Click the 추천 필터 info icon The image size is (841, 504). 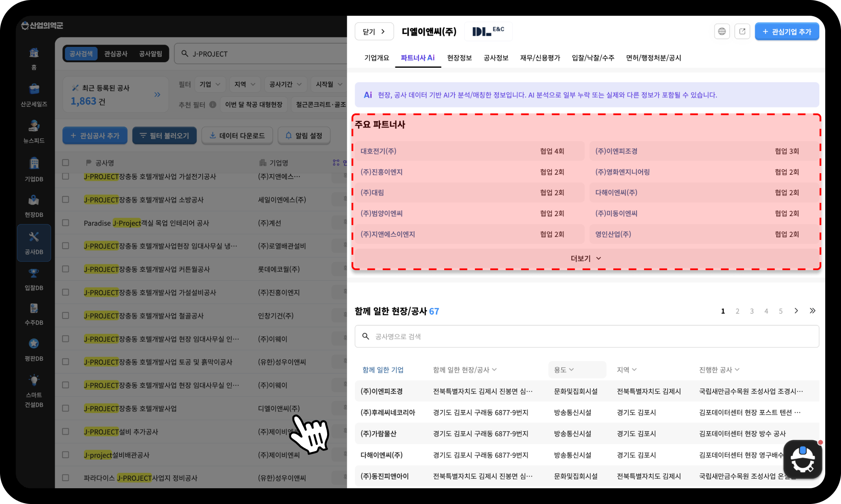pos(213,105)
